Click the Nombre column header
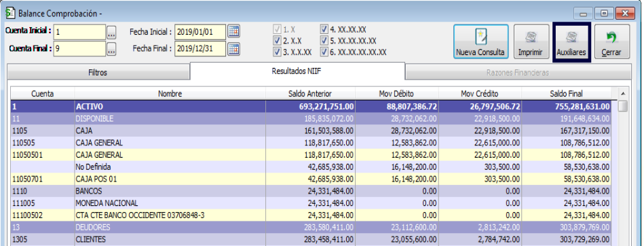The width and height of the screenshot is (644, 246). pos(170,94)
